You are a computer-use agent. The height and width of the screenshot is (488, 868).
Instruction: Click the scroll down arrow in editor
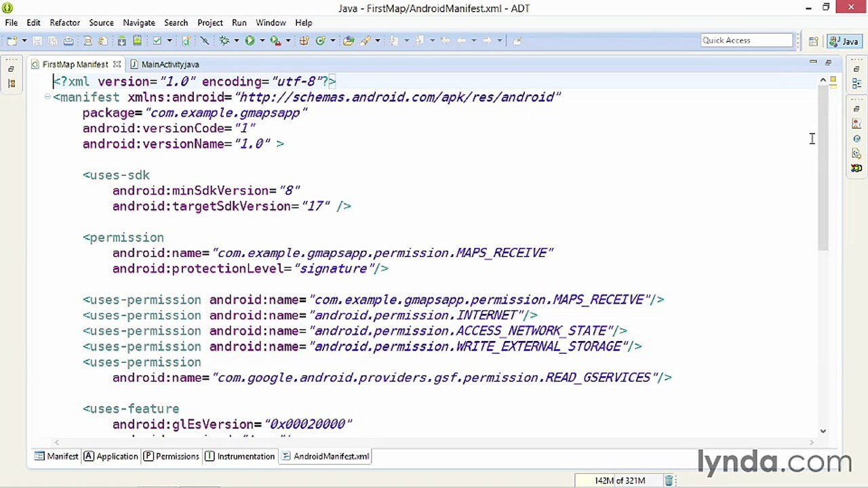(x=823, y=430)
